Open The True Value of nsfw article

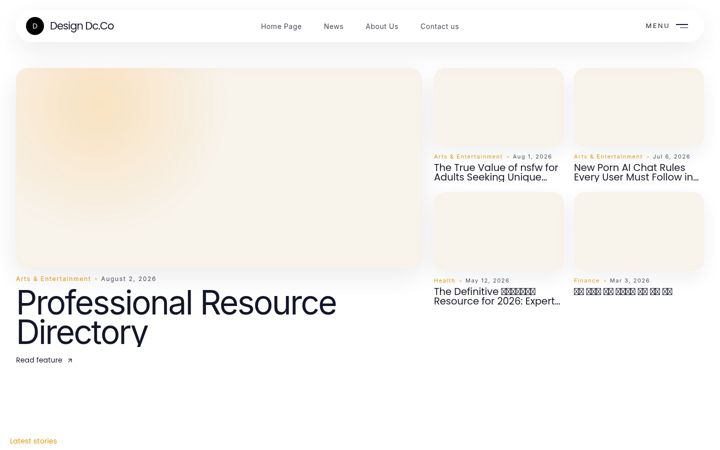pos(496,173)
